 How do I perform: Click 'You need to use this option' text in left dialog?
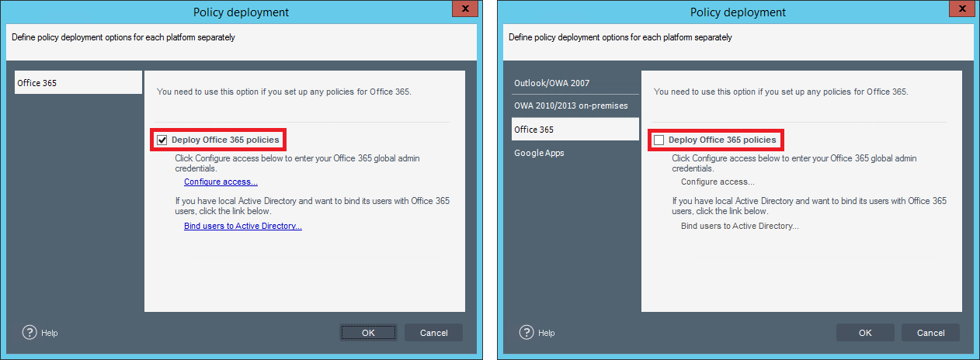coord(284,92)
